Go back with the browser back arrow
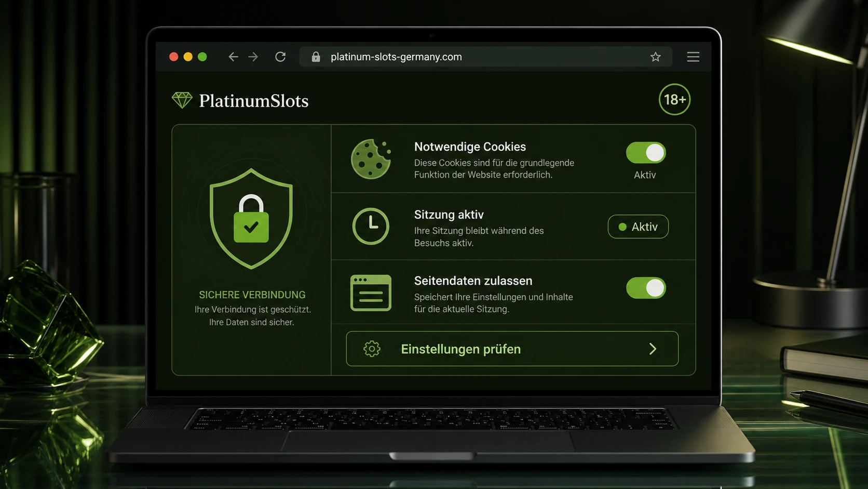 [233, 57]
